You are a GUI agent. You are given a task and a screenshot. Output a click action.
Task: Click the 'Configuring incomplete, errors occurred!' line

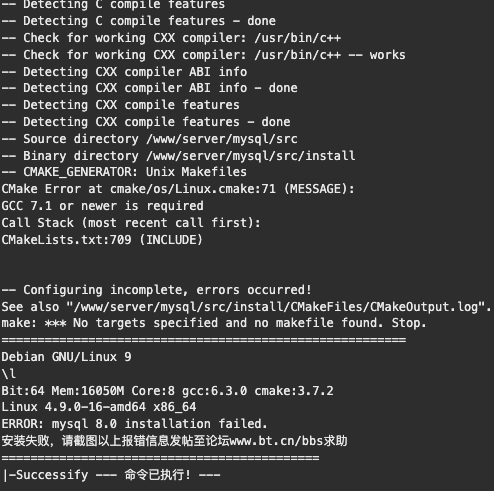coord(156,290)
